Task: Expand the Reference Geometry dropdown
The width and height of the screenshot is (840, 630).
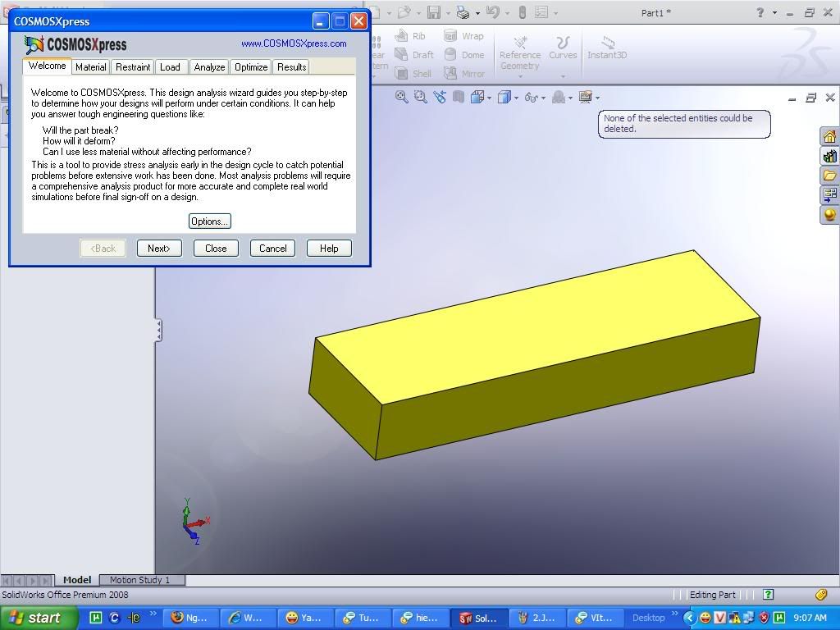Action: point(520,77)
